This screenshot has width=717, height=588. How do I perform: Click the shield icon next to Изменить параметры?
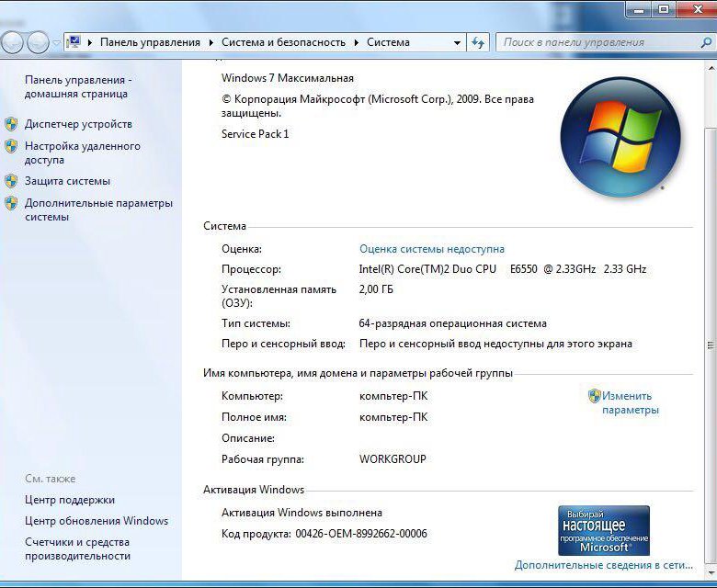click(595, 396)
